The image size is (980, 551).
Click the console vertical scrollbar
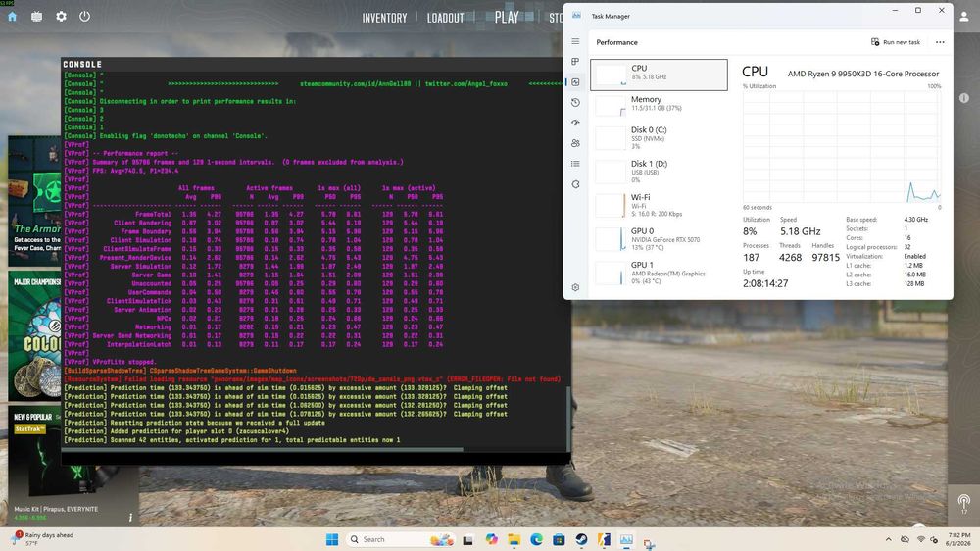tap(568, 418)
